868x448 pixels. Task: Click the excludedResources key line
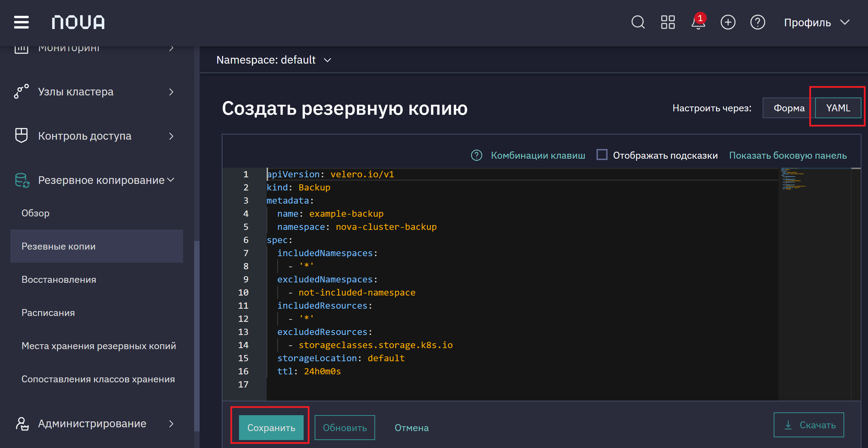pyautogui.click(x=325, y=332)
